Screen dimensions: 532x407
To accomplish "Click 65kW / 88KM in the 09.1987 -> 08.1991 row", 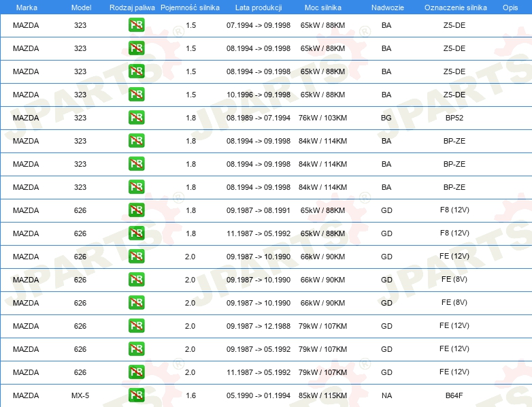I will point(322,210).
